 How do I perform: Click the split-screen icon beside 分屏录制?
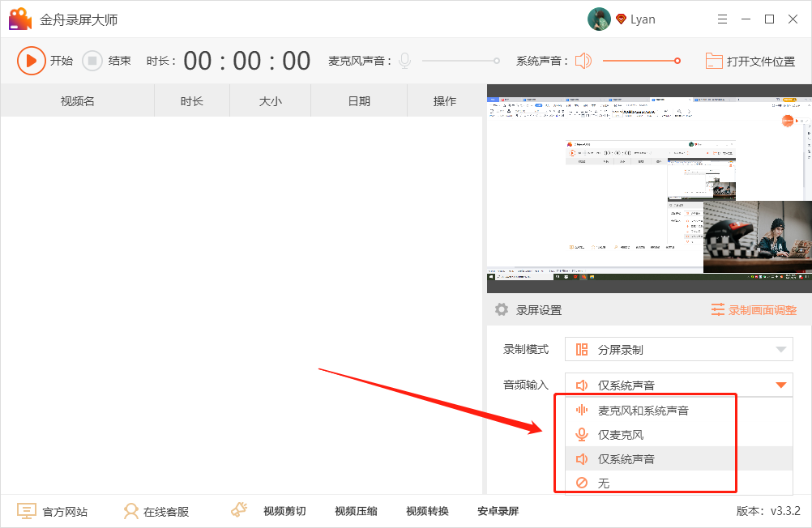click(582, 349)
